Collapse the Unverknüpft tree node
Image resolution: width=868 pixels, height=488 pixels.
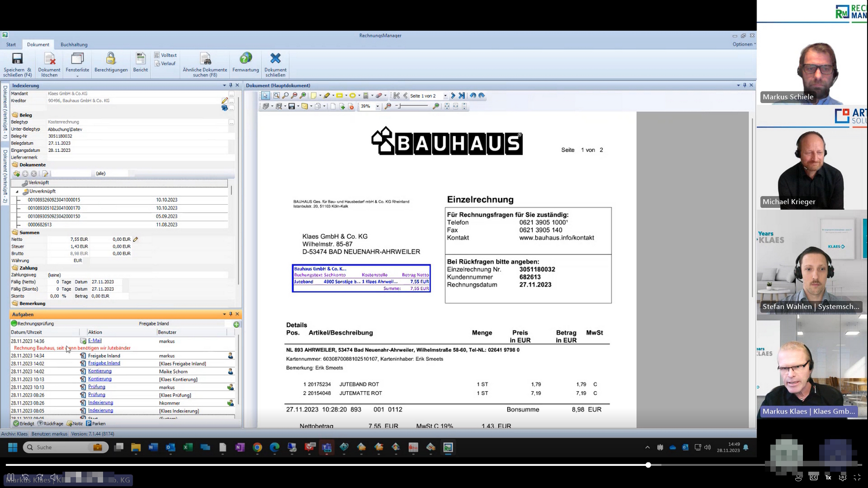click(x=17, y=192)
